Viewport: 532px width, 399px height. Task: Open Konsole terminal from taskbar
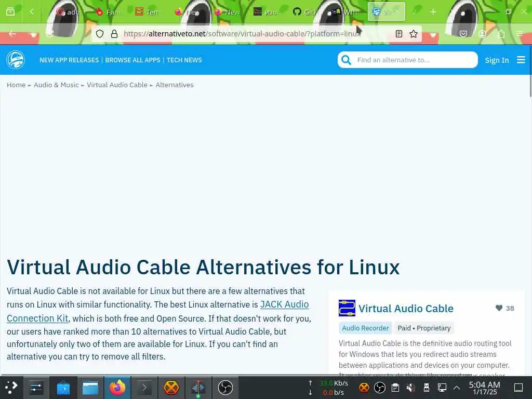(x=144, y=388)
